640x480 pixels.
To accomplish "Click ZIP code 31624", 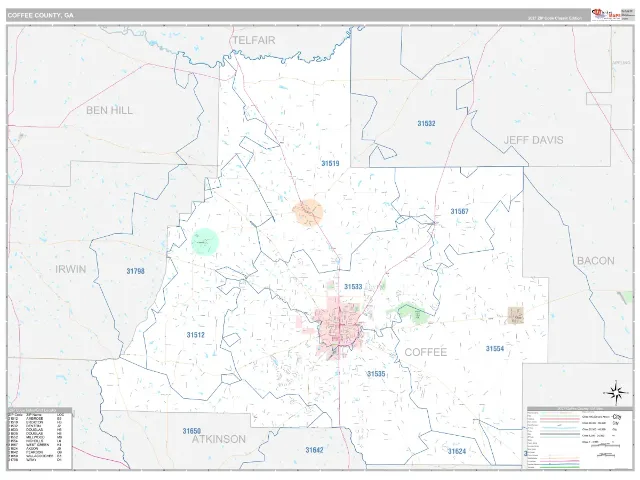I will coord(457,451).
